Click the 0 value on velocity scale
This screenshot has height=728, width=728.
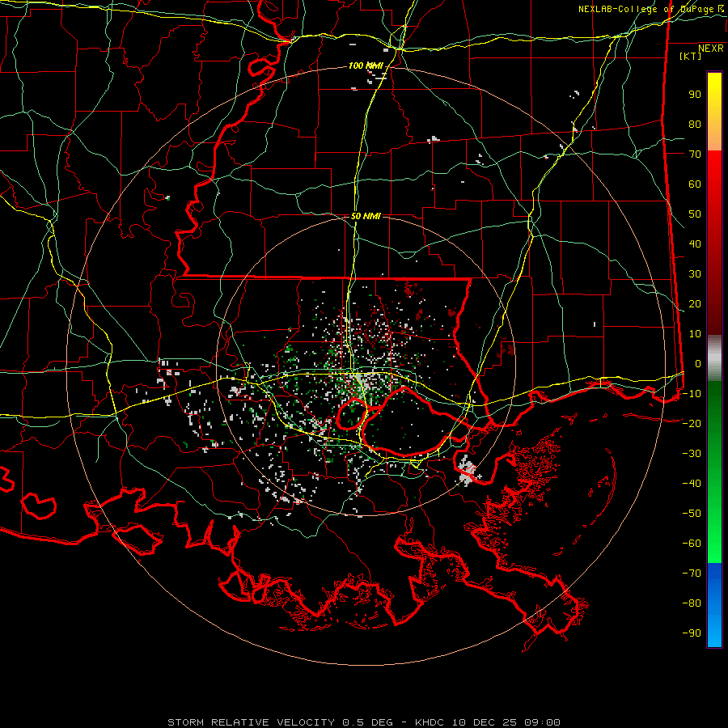click(x=698, y=364)
